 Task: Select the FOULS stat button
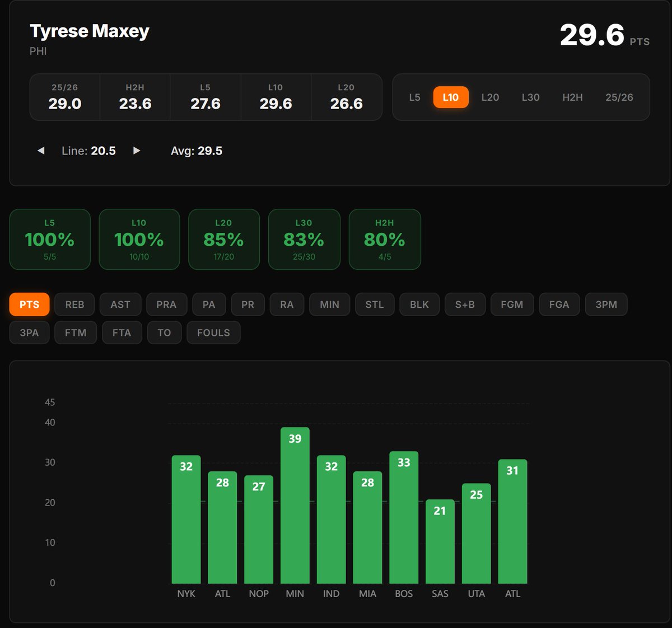coord(213,332)
